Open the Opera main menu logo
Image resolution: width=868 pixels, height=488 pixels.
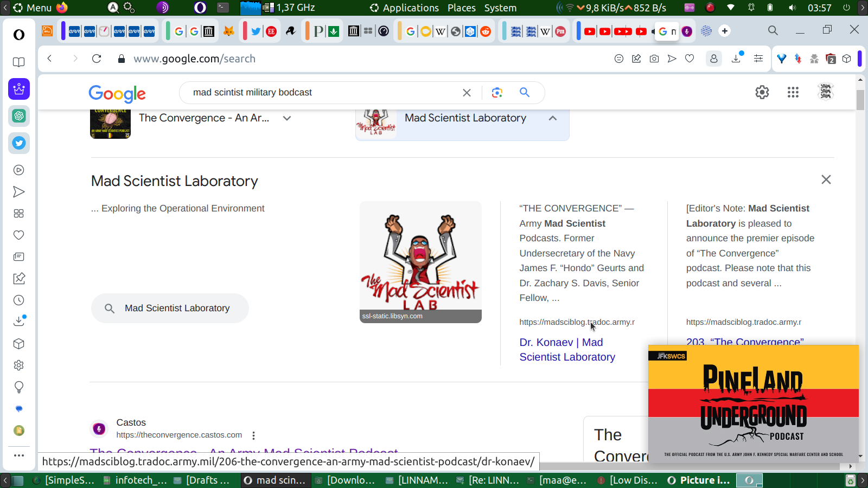click(19, 35)
